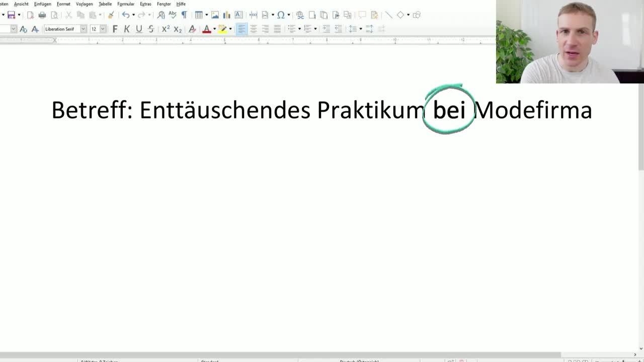Click the Insert Line drawing tool
The width and height of the screenshot is (644, 362).
(388, 15)
